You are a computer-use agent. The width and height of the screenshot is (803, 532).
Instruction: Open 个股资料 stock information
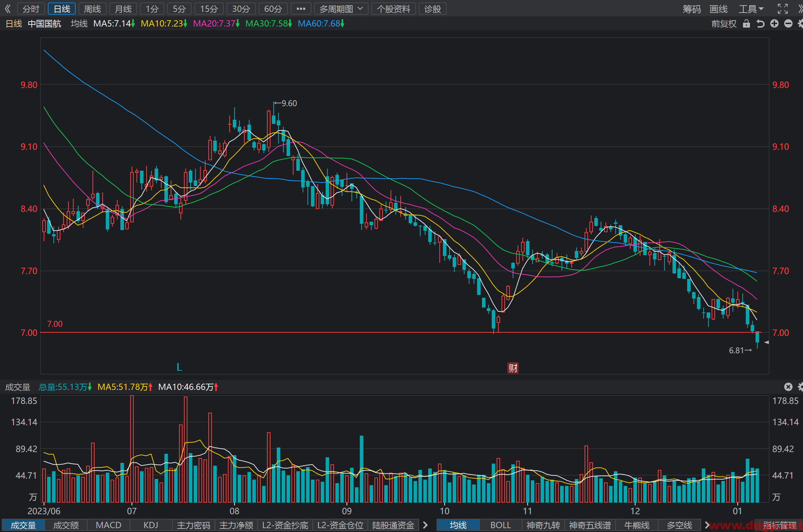point(394,9)
